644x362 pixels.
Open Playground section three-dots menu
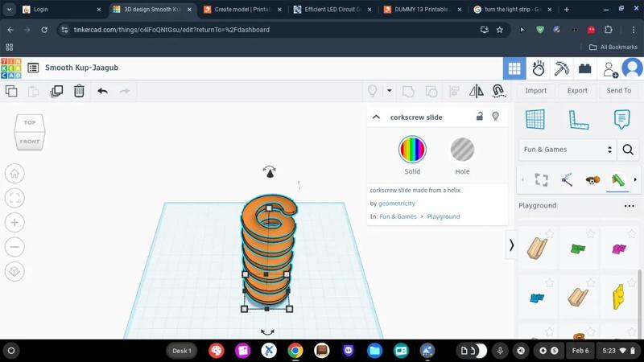(629, 206)
